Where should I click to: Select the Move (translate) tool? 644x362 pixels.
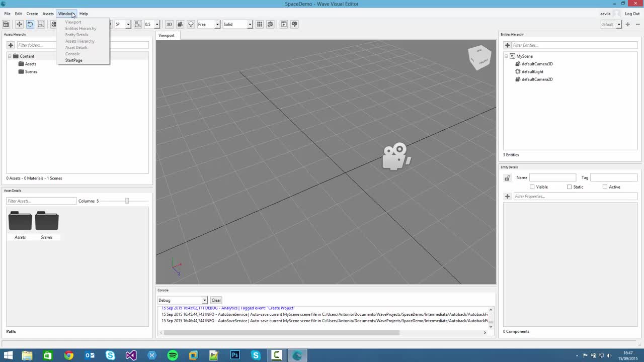[x=19, y=24]
